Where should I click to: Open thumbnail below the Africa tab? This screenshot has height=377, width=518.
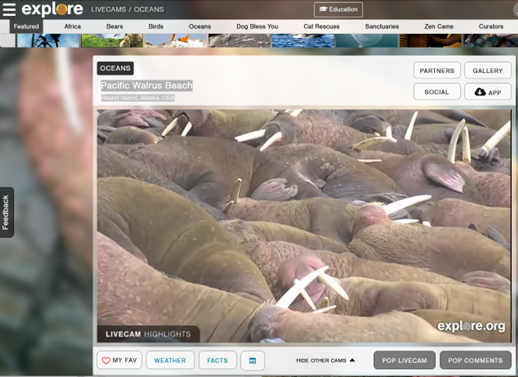pos(48,40)
